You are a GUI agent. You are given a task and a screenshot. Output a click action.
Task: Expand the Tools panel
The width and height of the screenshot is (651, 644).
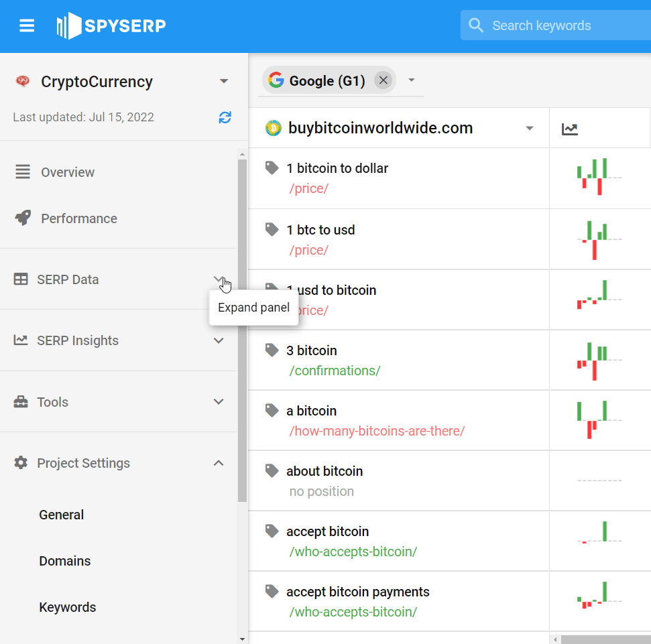coord(219,401)
